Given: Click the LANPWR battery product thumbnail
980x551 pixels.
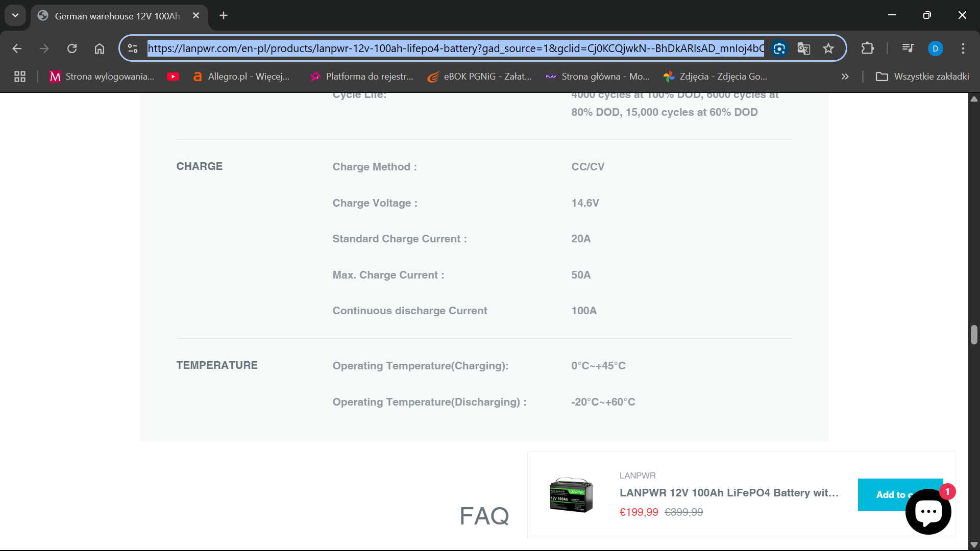Looking at the screenshot, I should pos(571,494).
